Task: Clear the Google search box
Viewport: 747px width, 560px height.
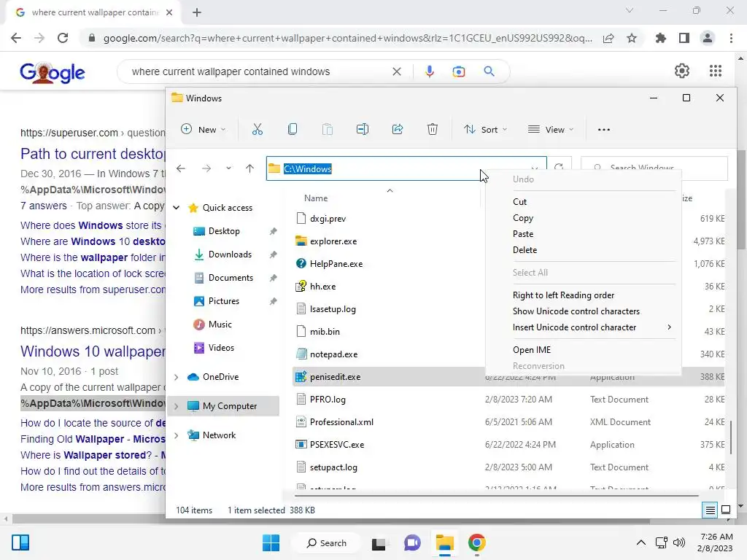Action: coord(396,71)
